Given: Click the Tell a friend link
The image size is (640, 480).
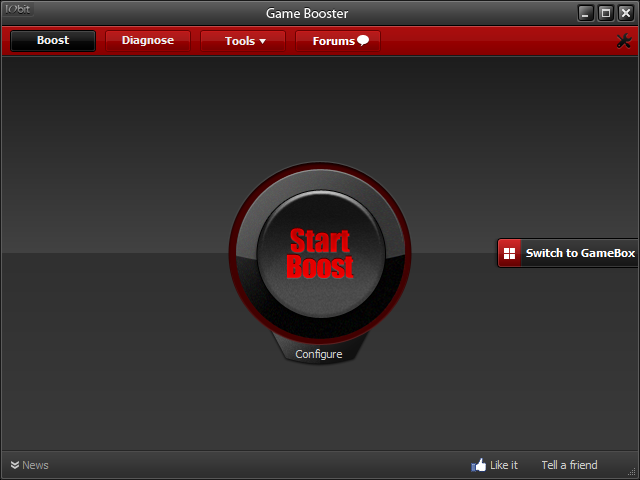Looking at the screenshot, I should [x=569, y=465].
